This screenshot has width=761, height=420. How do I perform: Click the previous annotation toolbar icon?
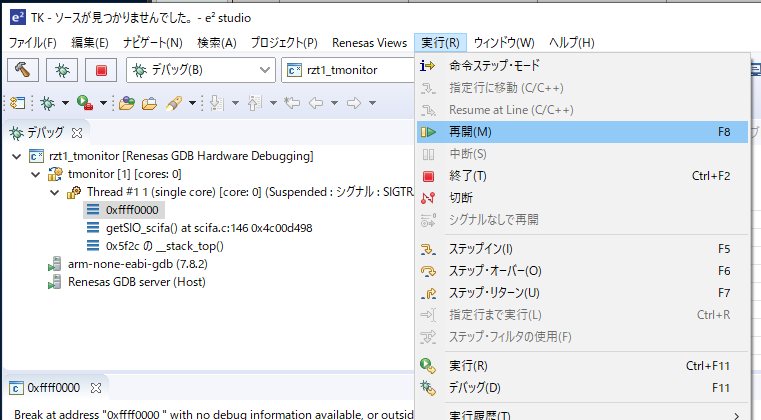[255, 103]
